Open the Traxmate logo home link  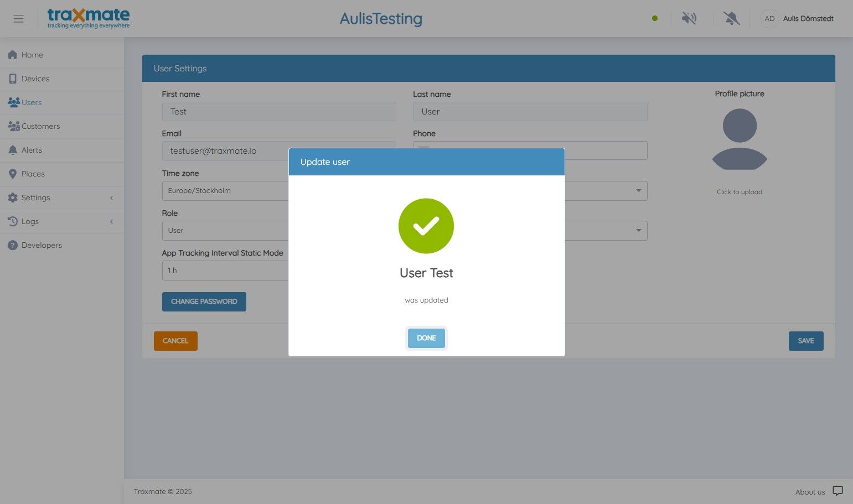tap(89, 18)
